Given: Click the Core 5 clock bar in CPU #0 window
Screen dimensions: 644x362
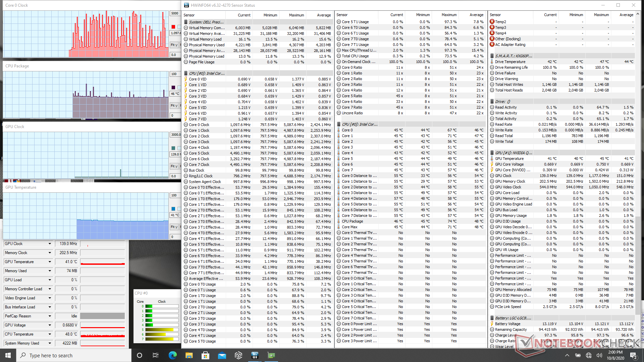Looking at the screenshot, I should pos(162,330).
